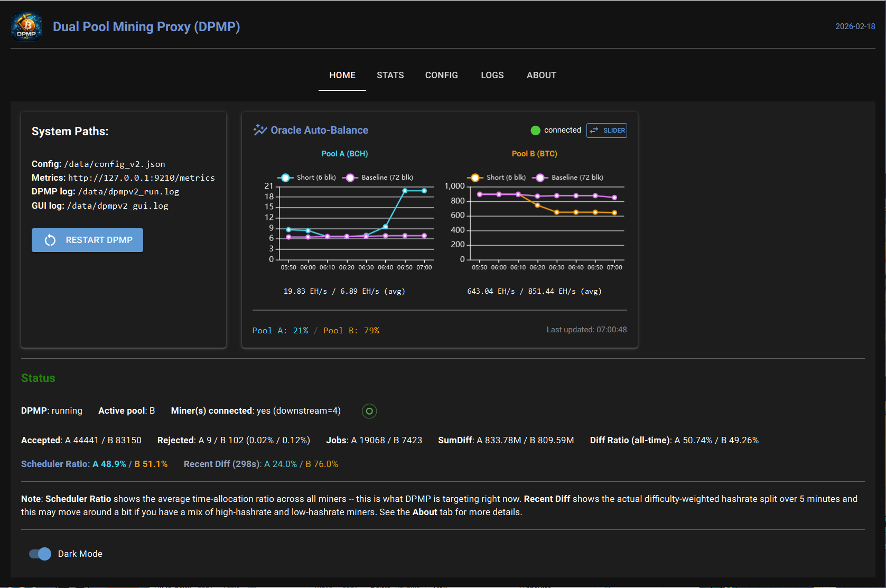Click the SLIDER mode button
886x588 pixels.
pyautogui.click(x=607, y=130)
